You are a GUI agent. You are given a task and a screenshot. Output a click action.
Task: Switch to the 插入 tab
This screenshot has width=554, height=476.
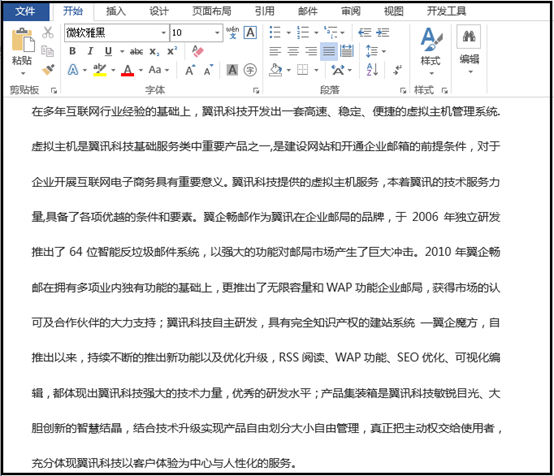coord(116,12)
